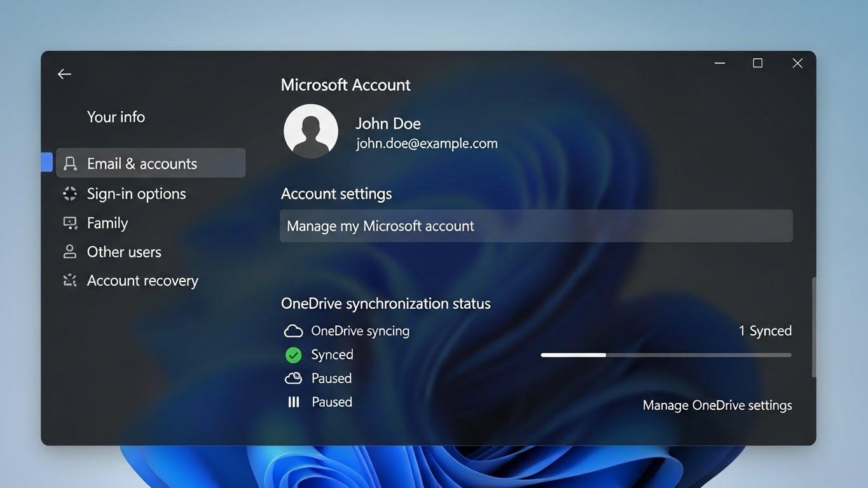Select the Email & accounts icon
The image size is (868, 488).
click(x=69, y=163)
